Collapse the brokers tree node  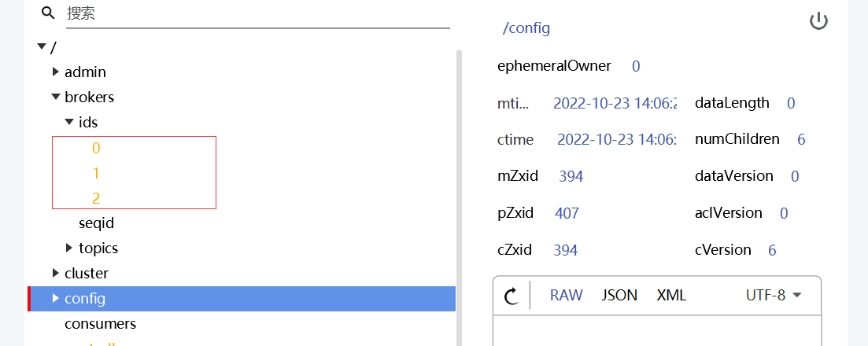(55, 96)
